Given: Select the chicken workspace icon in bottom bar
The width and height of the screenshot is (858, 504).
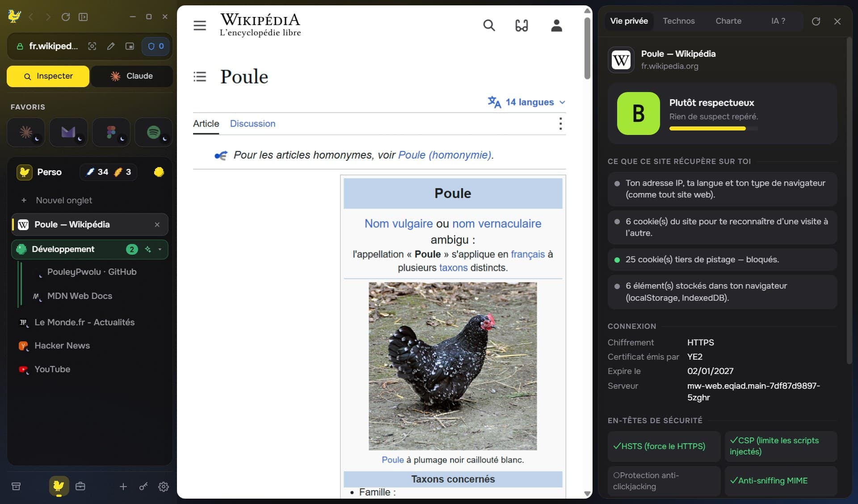Looking at the screenshot, I should tap(59, 486).
